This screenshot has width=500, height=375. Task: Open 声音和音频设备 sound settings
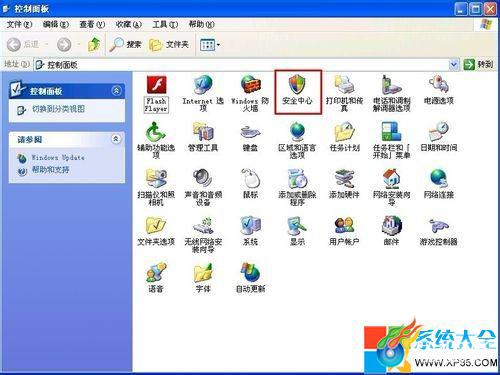click(x=203, y=187)
